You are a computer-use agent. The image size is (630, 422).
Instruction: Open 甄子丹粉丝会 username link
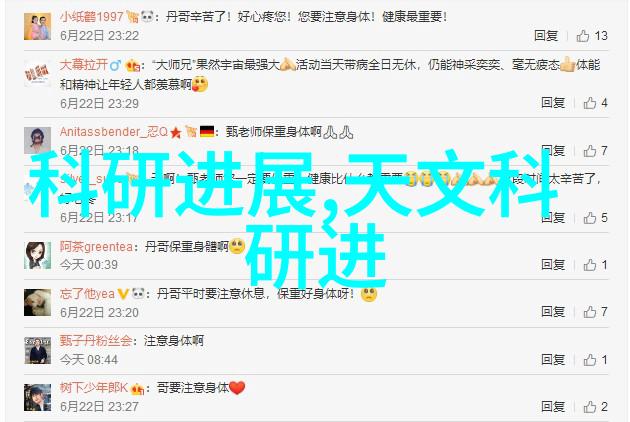[96, 341]
